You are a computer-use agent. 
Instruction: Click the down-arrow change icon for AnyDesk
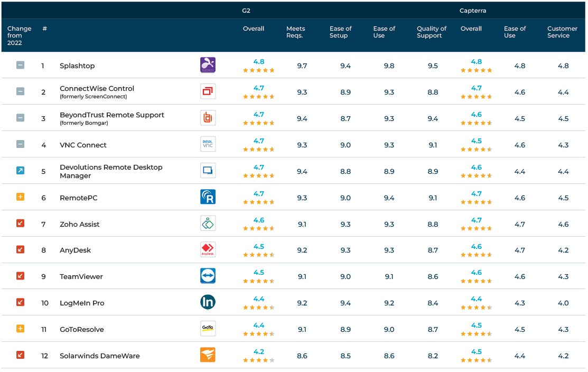(x=20, y=249)
